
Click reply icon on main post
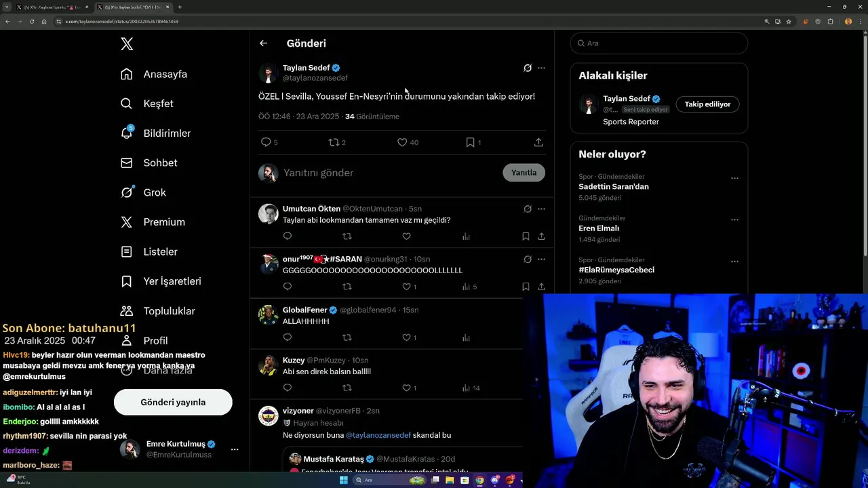[x=266, y=142]
